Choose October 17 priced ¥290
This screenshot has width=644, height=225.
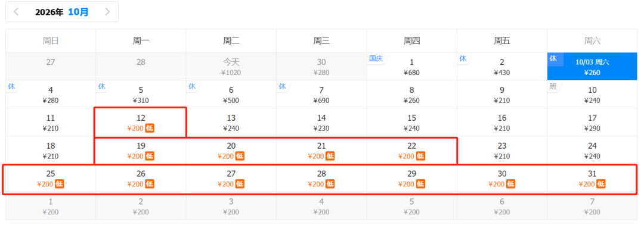coord(592,122)
